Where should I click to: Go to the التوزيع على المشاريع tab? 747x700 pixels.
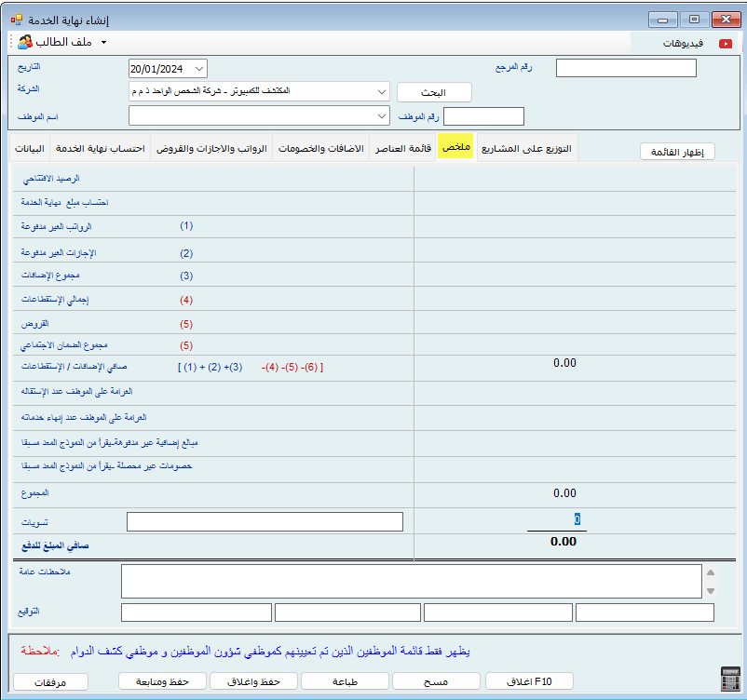tap(528, 149)
